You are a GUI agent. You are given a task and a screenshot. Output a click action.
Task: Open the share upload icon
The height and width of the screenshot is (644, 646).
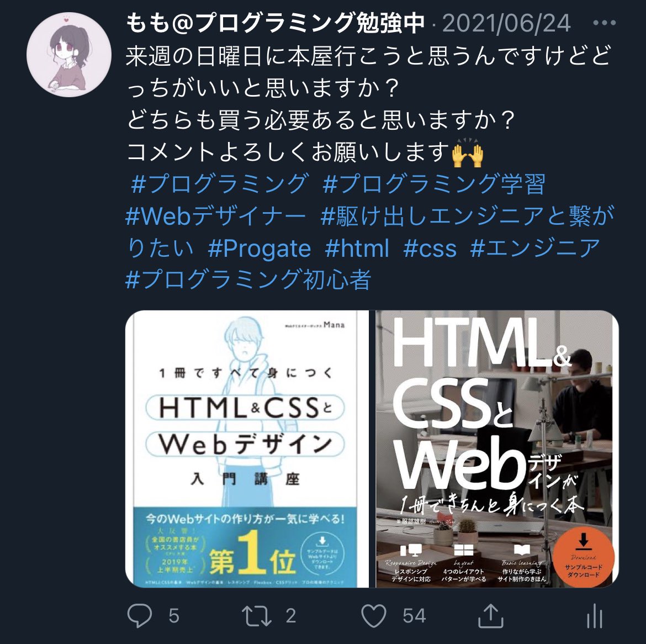(490, 616)
